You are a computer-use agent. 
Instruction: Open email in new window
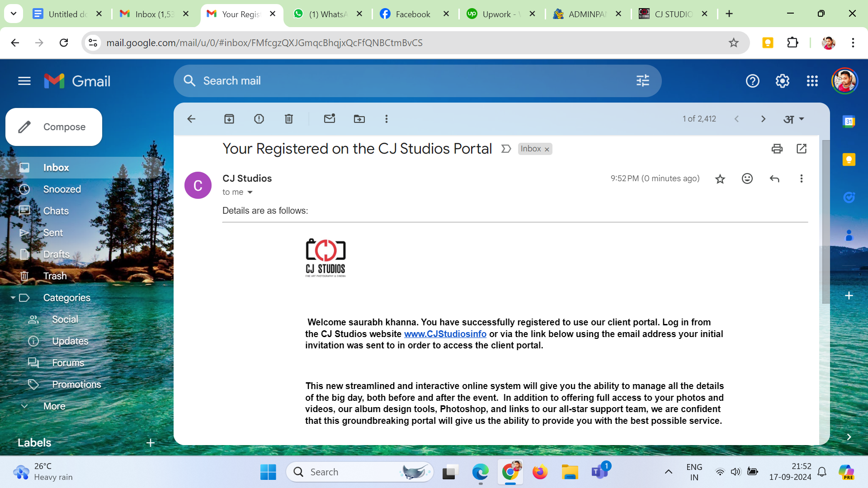tap(802, 149)
